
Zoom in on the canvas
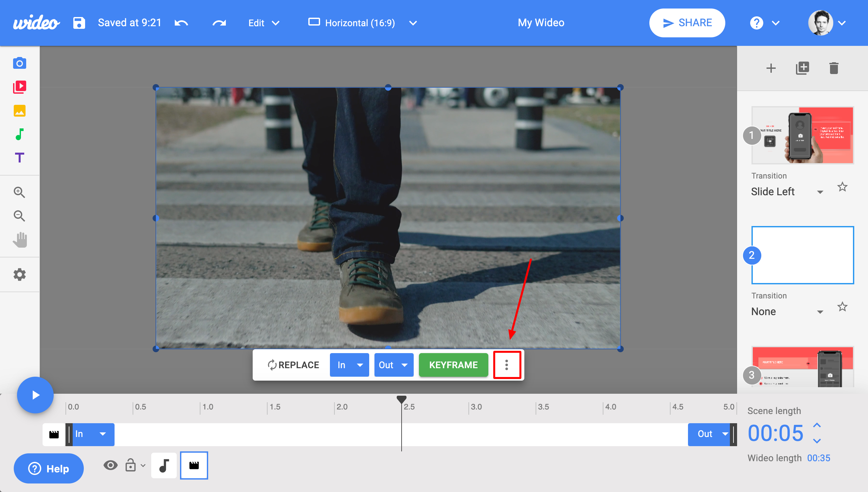(20, 192)
